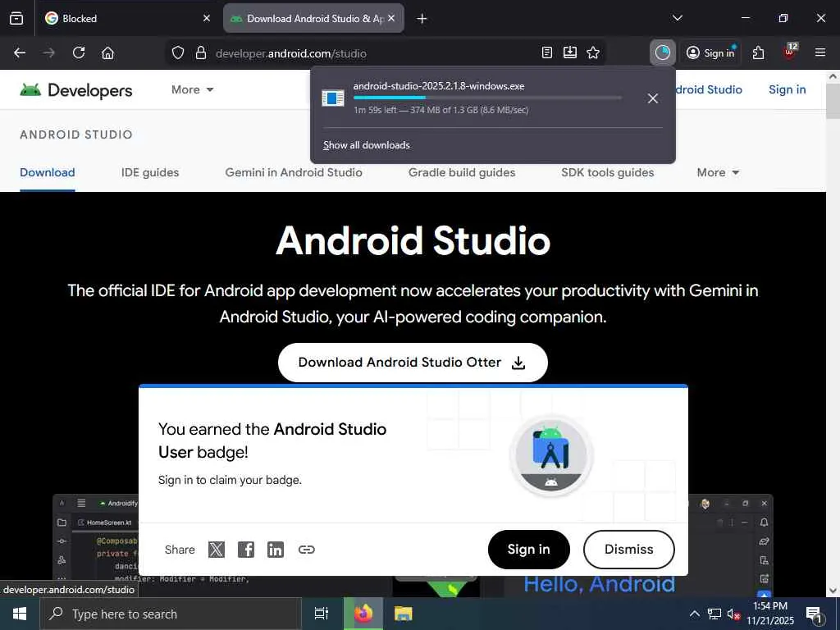This screenshot has height=630, width=840.
Task: Open the SDK tools guides tab
Action: point(608,172)
